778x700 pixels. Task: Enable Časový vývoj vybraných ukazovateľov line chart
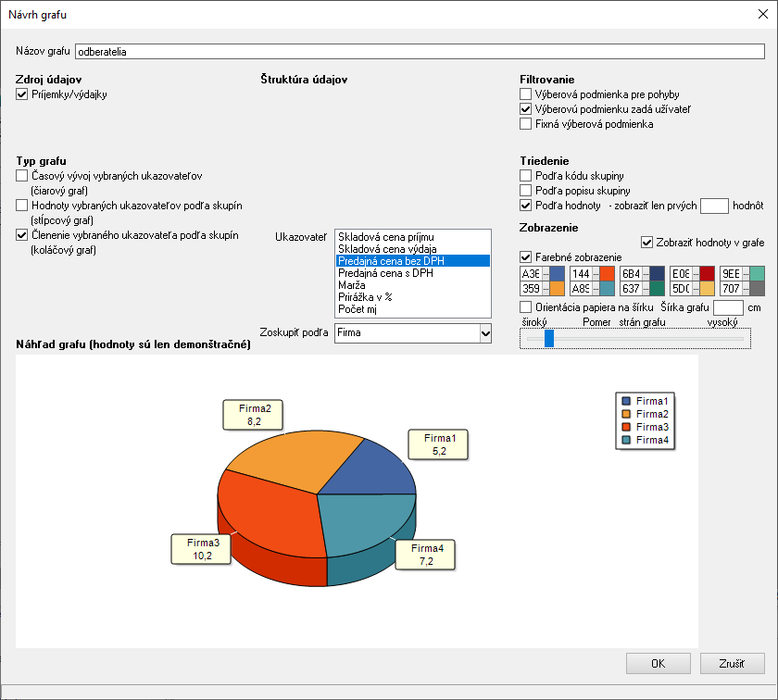click(22, 176)
